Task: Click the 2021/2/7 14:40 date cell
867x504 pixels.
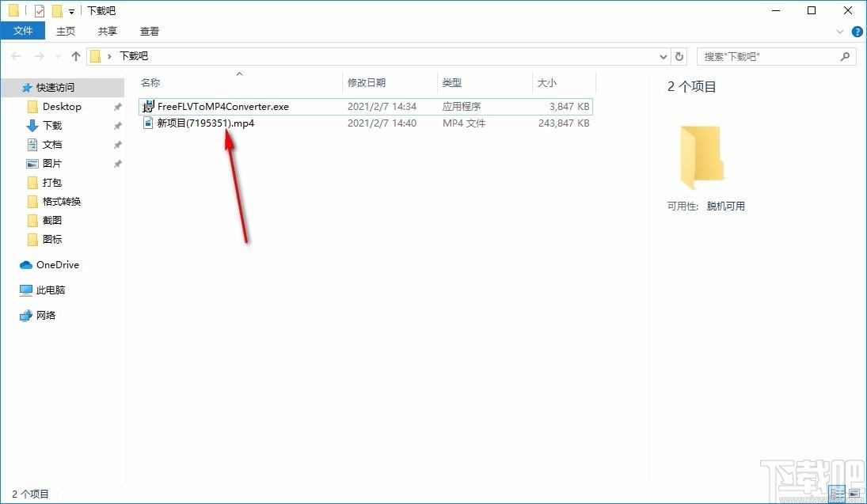Action: point(382,123)
